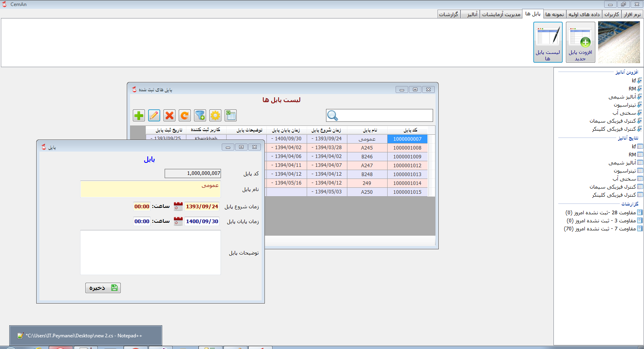Open کنترل فیزیکی سیمان under نتایج آنالیز
The width and height of the screenshot is (644, 349).
coord(616,187)
